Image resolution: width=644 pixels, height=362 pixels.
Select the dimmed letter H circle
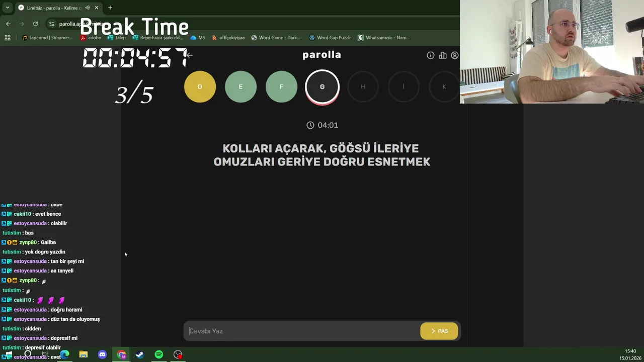point(363,86)
